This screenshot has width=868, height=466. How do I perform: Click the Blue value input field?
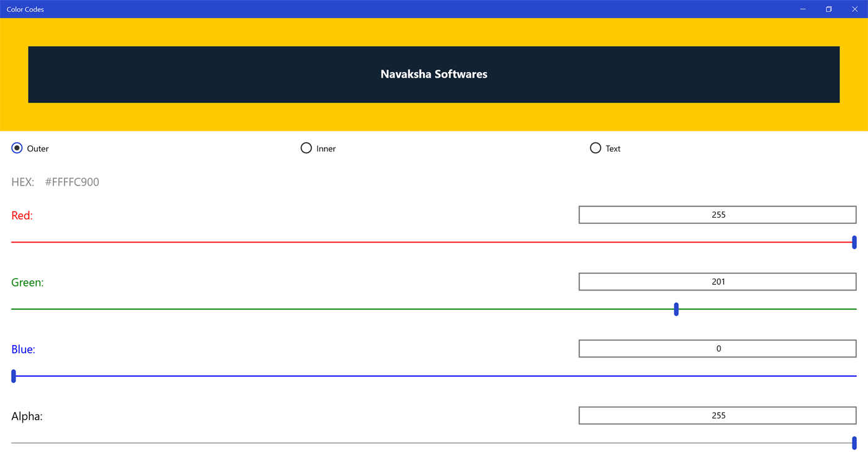(x=717, y=348)
